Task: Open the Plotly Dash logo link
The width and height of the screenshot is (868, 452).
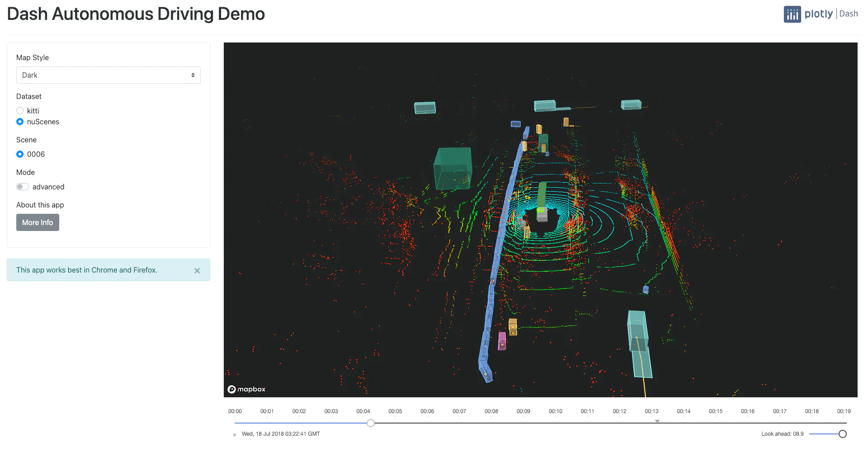Action: coord(821,14)
